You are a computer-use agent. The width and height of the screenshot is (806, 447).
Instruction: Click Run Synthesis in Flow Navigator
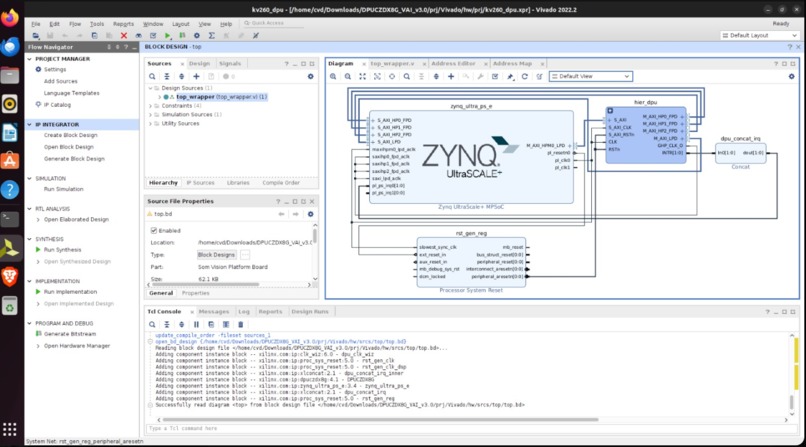62,250
